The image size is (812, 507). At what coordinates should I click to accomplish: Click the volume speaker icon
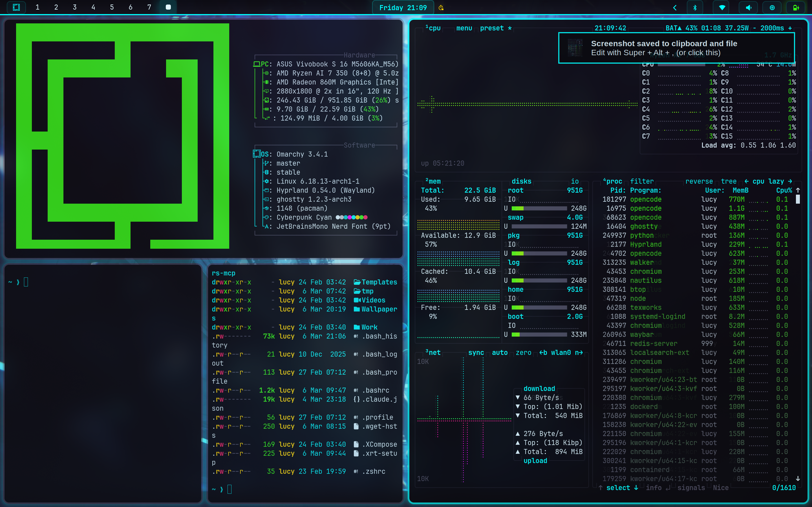(x=748, y=7)
